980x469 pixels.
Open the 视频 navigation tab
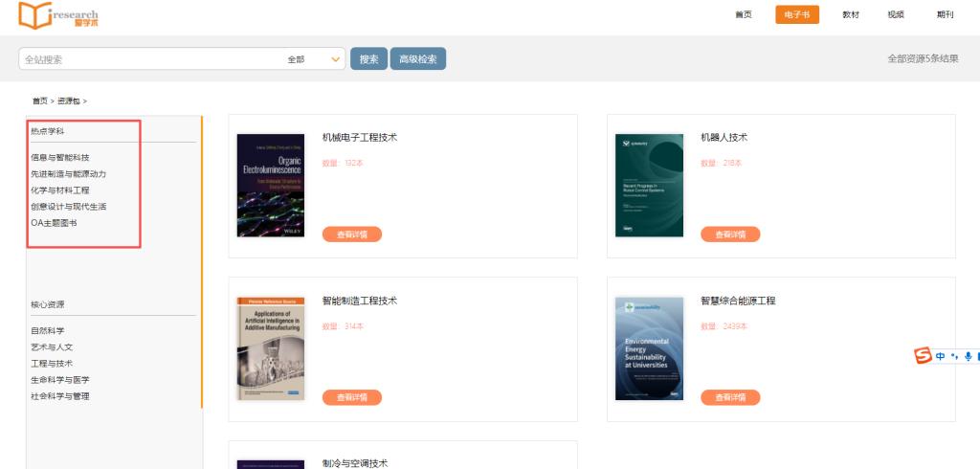coord(896,15)
